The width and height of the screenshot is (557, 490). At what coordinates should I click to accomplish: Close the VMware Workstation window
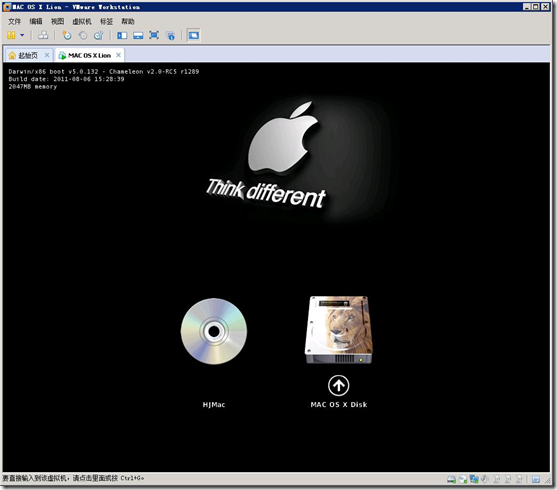[545, 6]
